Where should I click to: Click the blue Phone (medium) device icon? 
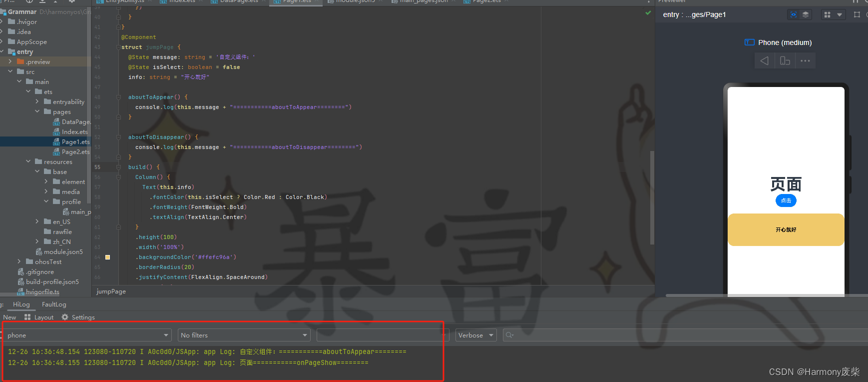[749, 42]
